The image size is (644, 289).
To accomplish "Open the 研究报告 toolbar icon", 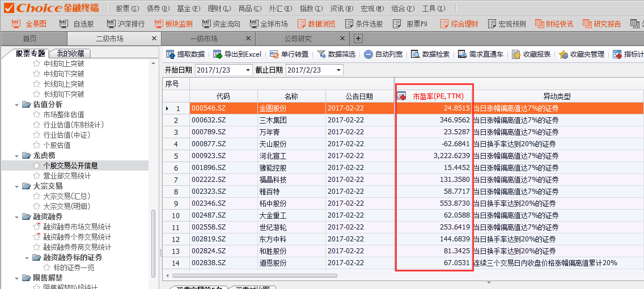I will pos(587,24).
